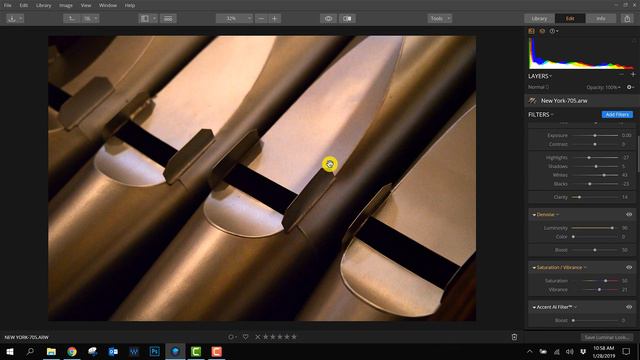Screen dimensions: 640x360
Task: Open layer settings gear icon
Action: coord(630,87)
